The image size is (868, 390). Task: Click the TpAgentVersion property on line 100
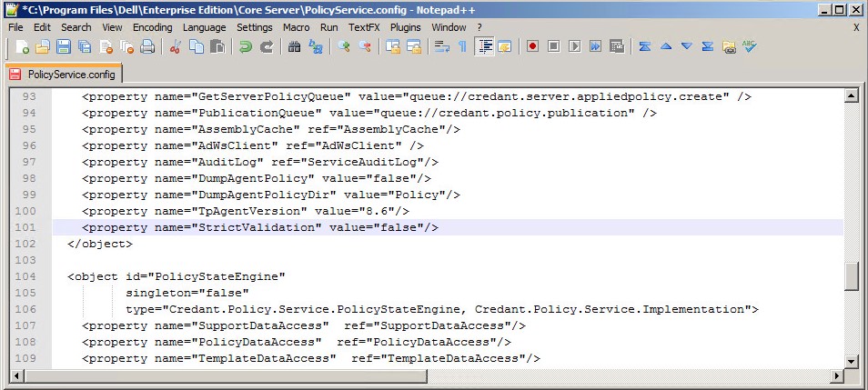tap(246, 211)
